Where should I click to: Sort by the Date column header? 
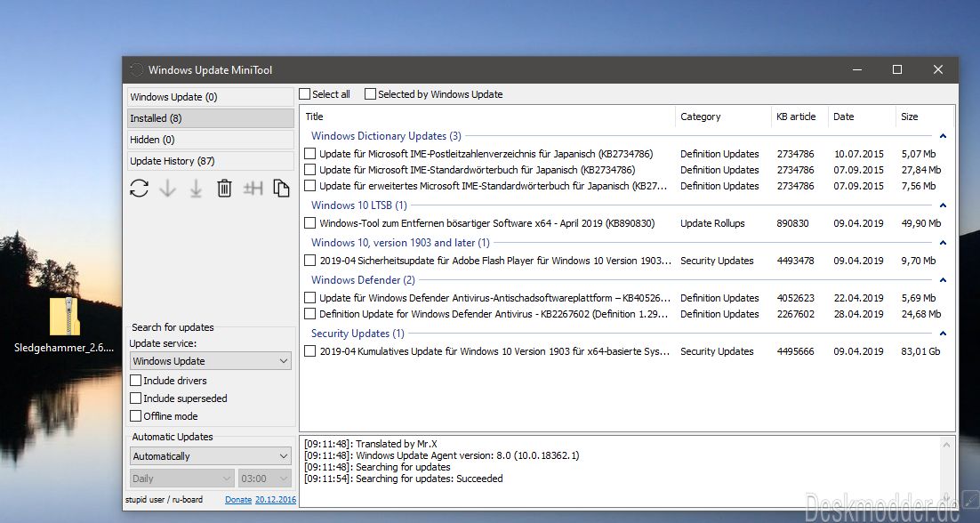[862, 117]
